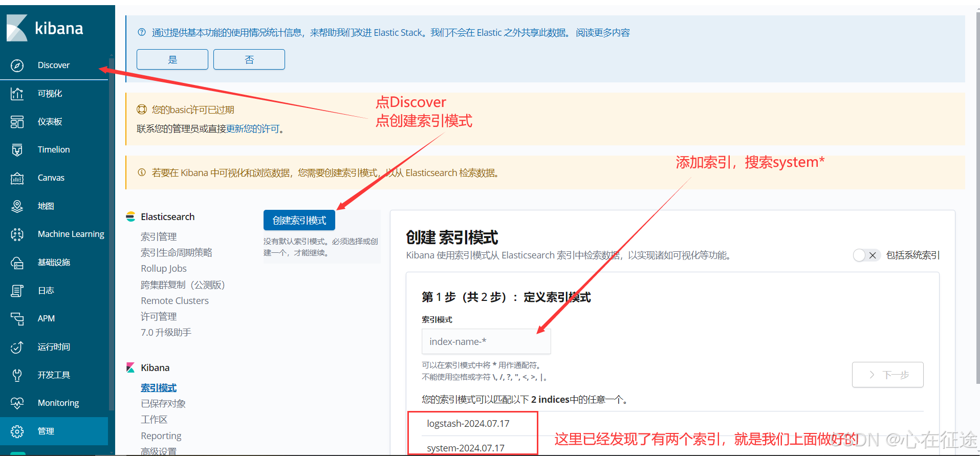Select 索引模式 under Kibana
The image size is (980, 456).
click(x=159, y=388)
